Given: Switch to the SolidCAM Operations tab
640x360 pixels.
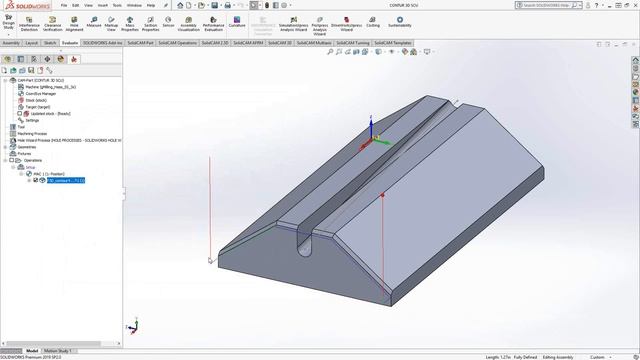Looking at the screenshot, I should tap(178, 43).
